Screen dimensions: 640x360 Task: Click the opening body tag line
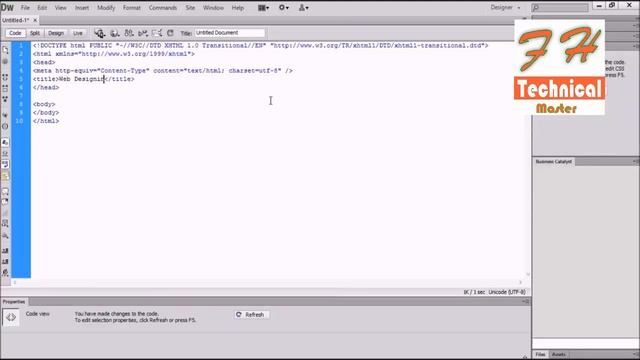(x=44, y=104)
